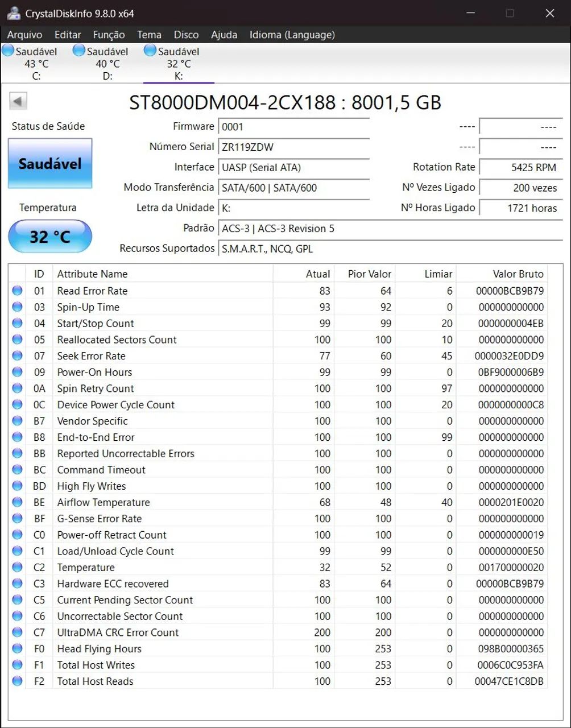
Task: Click status orb for Power-On Hours
Action: click(x=17, y=372)
